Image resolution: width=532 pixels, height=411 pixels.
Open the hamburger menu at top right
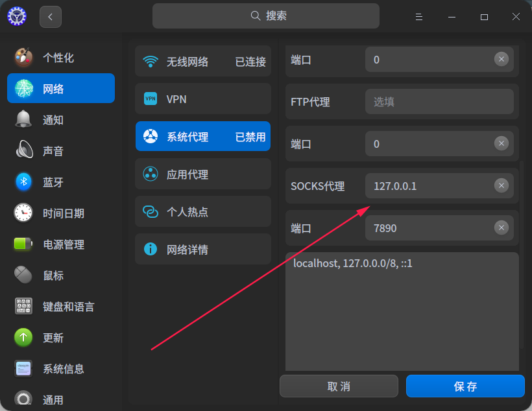(419, 16)
